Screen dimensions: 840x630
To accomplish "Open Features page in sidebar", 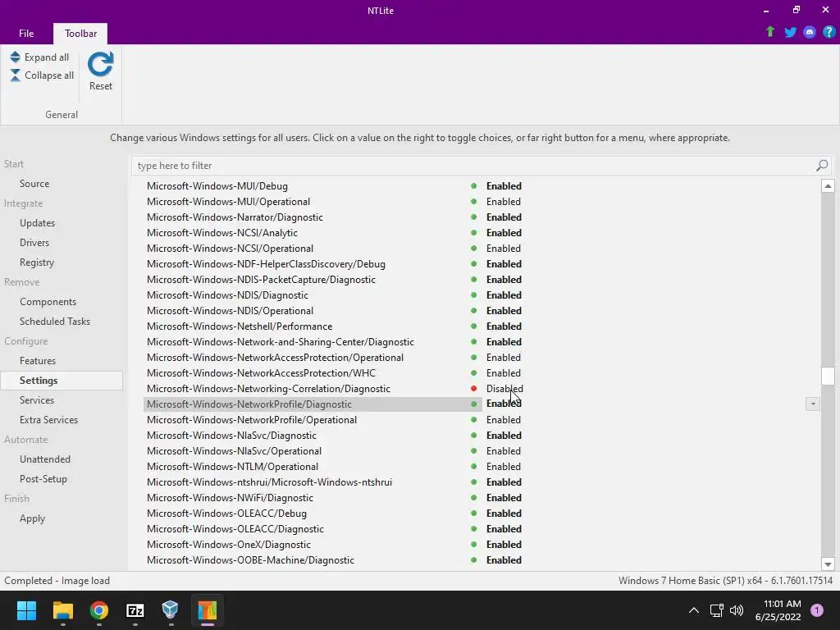I will point(38,361).
